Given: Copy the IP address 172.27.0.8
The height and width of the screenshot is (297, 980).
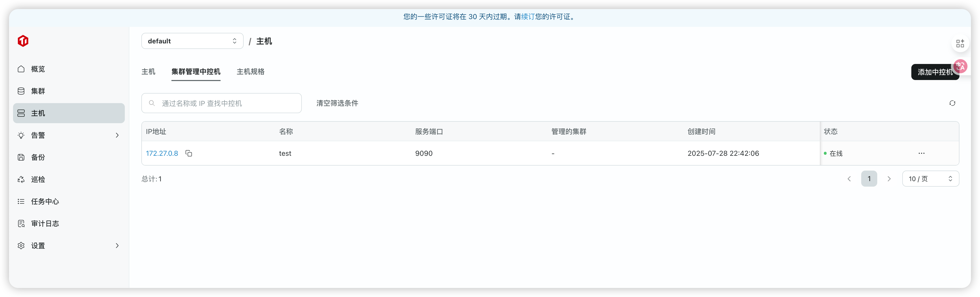Looking at the screenshot, I should tap(189, 153).
